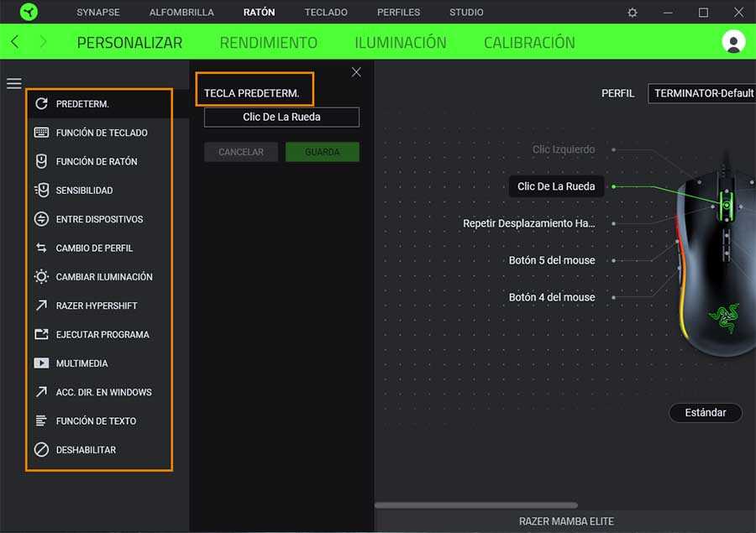Screen dimensions: 756x533
Task: Select the Función de Teclado keyboard icon
Action: (41, 133)
